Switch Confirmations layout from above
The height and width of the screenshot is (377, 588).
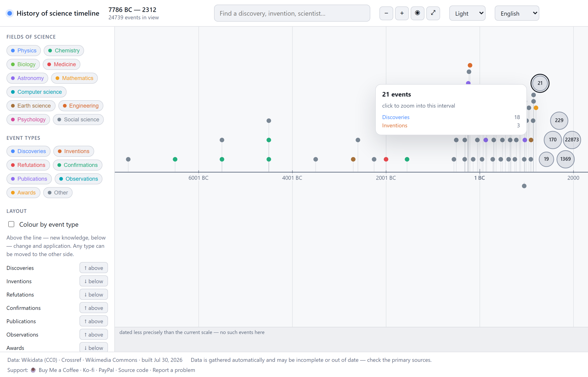[x=94, y=308]
